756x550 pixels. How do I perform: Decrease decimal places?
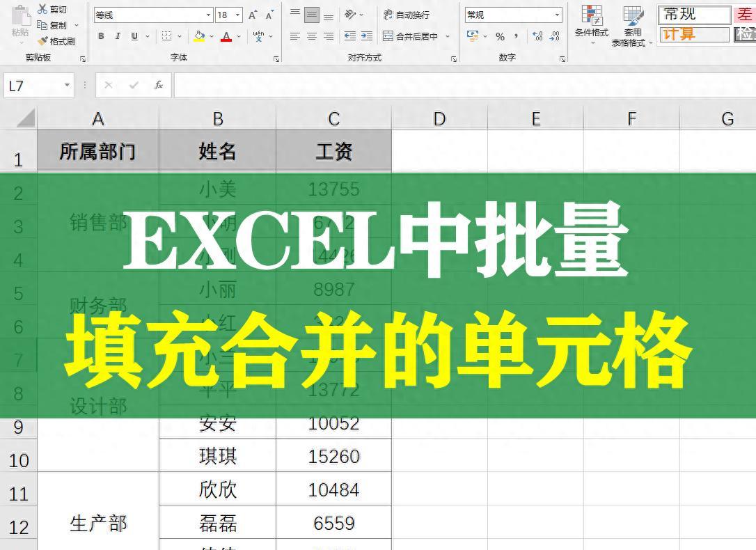554,36
